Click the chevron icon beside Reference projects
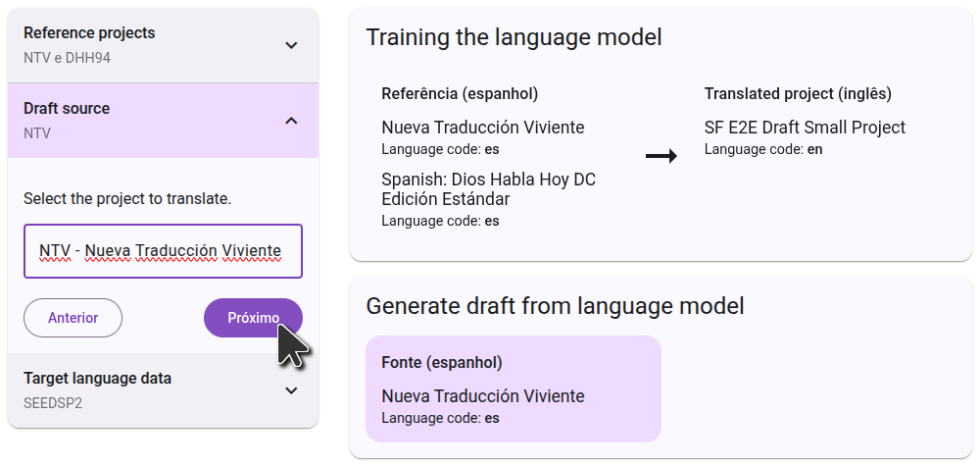Image resolution: width=980 pixels, height=466 pixels. 291,45
